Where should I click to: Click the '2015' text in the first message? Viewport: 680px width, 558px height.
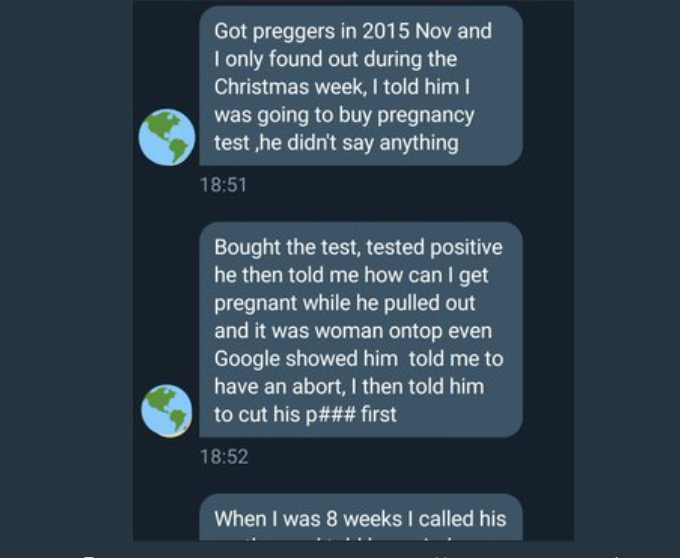pos(386,31)
